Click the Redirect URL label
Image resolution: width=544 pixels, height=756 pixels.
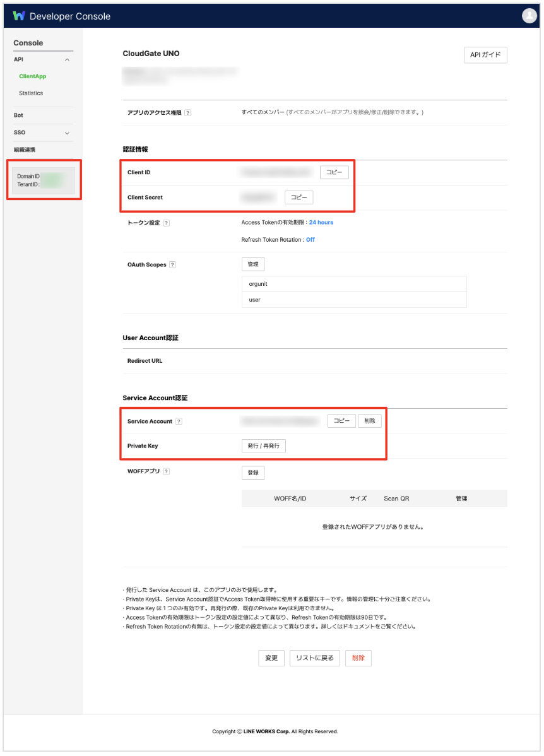pos(145,360)
